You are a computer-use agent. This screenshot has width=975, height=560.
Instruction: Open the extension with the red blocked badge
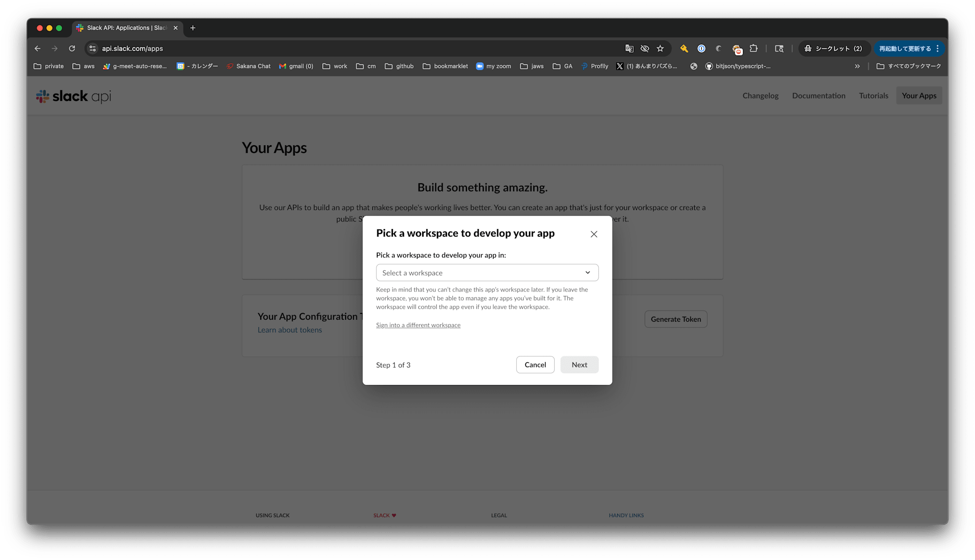(737, 49)
